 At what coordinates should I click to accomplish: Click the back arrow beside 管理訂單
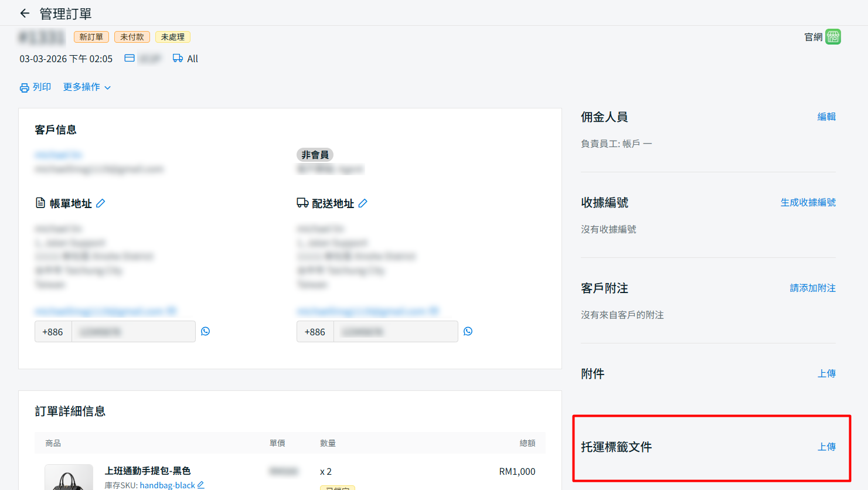point(25,13)
